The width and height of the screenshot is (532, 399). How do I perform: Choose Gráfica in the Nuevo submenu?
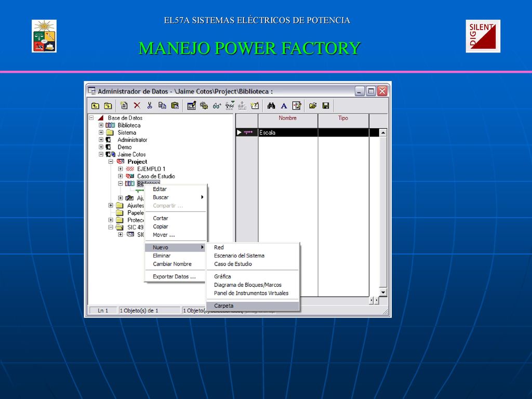(253, 276)
